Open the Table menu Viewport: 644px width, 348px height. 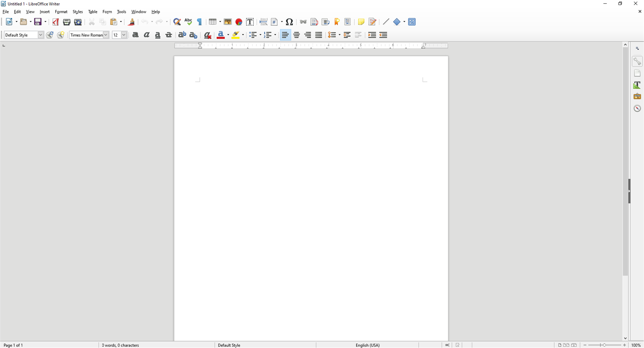[93, 12]
